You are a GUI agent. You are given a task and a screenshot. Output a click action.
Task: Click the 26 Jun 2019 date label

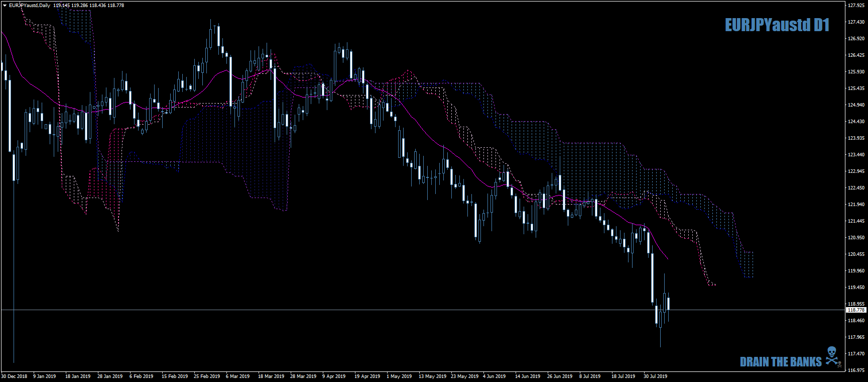[x=560, y=376]
